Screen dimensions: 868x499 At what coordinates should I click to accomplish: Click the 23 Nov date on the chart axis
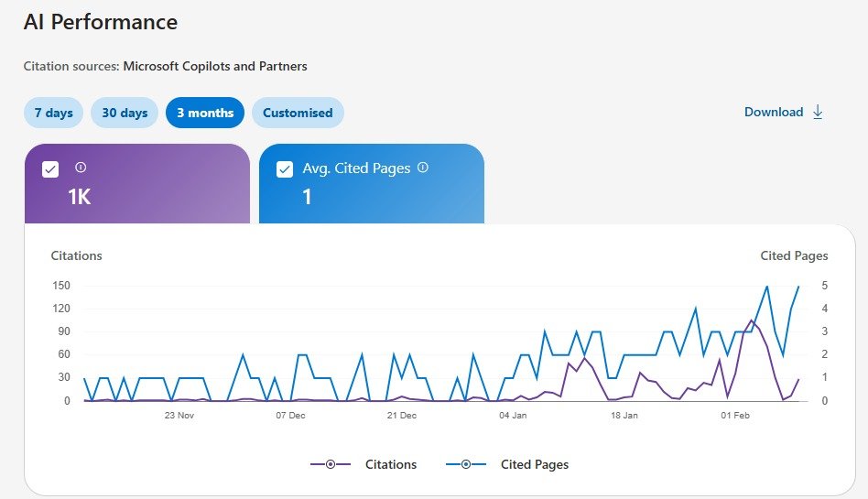click(x=179, y=416)
